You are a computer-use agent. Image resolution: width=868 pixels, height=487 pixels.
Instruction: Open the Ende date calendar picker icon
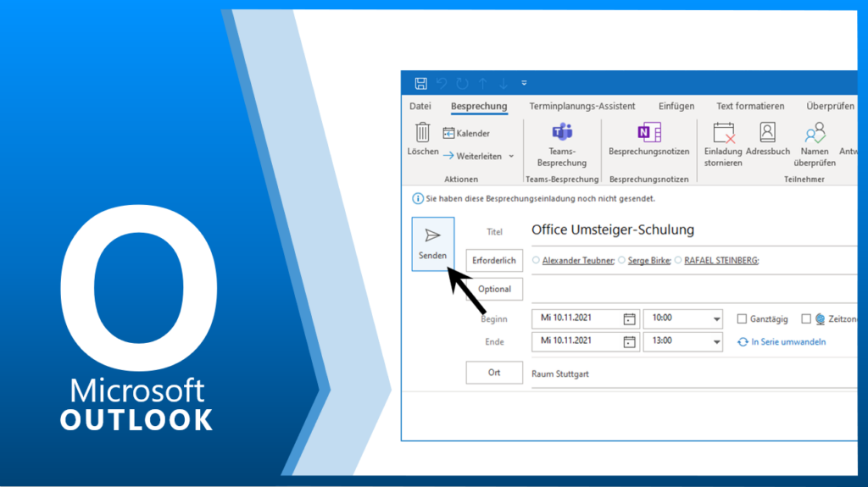coord(630,342)
